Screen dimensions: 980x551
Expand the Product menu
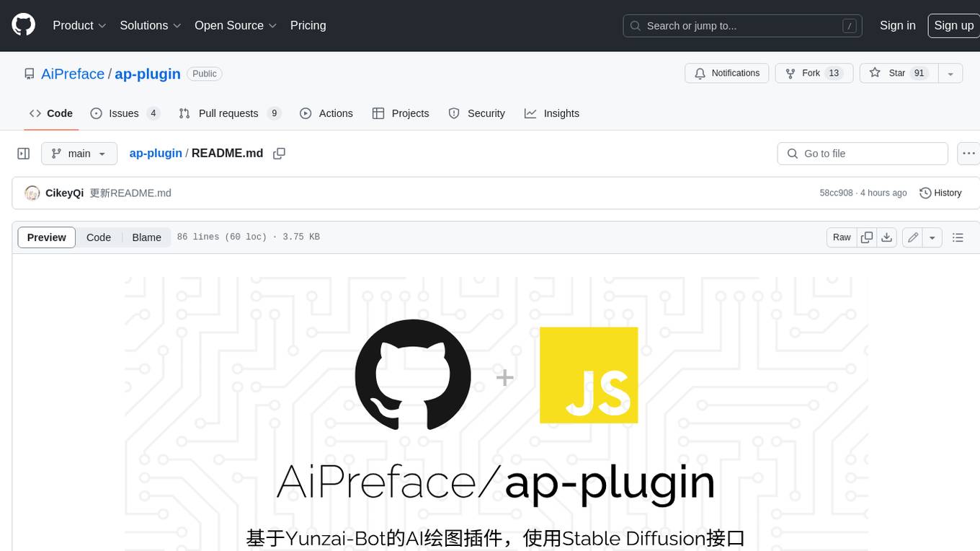click(79, 25)
